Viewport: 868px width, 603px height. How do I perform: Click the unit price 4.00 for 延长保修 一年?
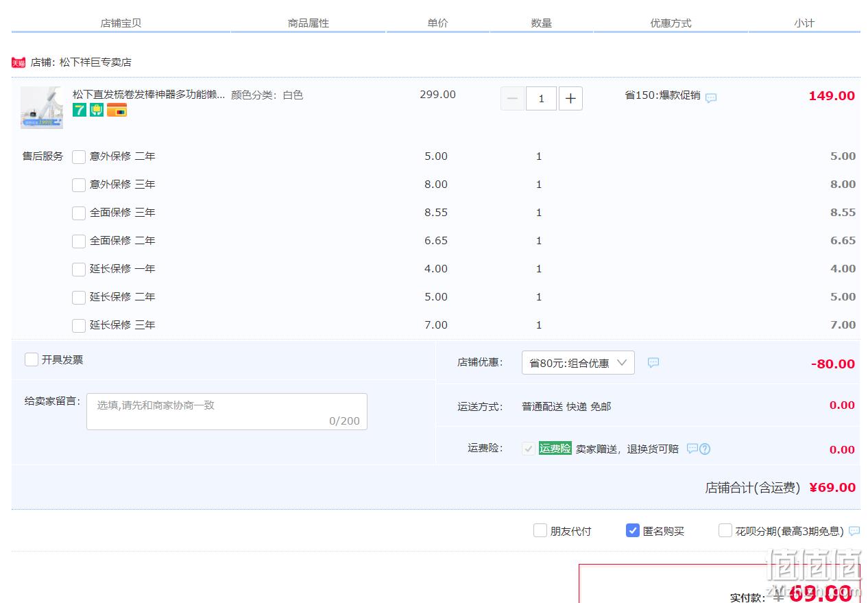[x=436, y=269]
